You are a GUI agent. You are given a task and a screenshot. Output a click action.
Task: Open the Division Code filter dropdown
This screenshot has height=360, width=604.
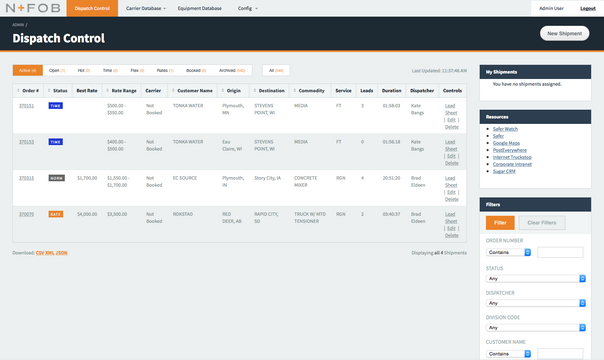coord(536,328)
